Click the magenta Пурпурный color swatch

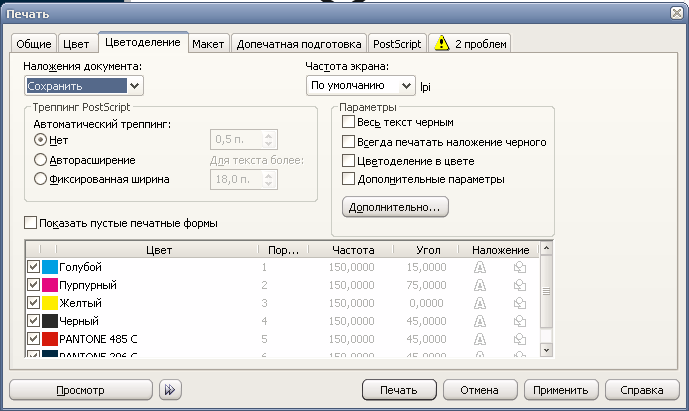pos(50,285)
